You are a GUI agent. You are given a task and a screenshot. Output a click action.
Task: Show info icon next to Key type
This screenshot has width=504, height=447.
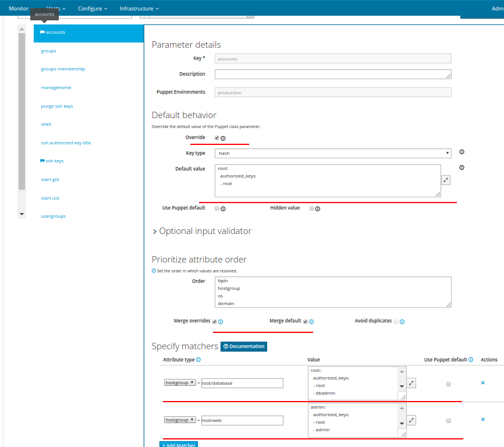[462, 152]
